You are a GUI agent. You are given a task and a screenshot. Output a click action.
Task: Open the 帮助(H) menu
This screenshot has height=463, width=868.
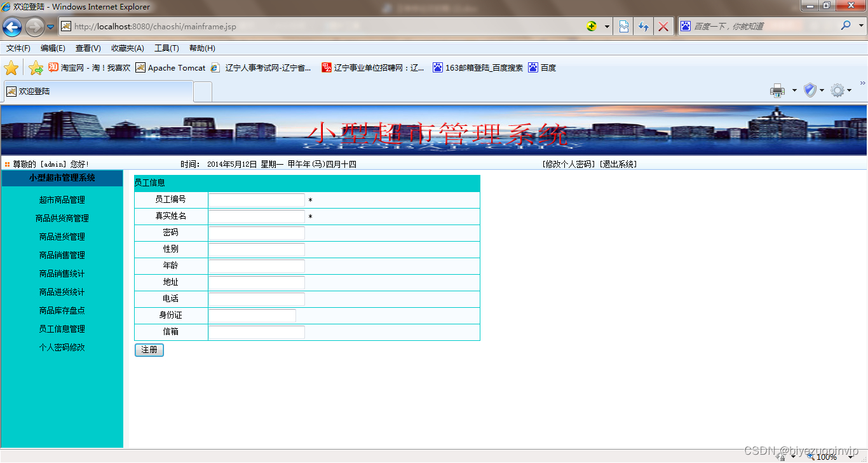click(203, 48)
